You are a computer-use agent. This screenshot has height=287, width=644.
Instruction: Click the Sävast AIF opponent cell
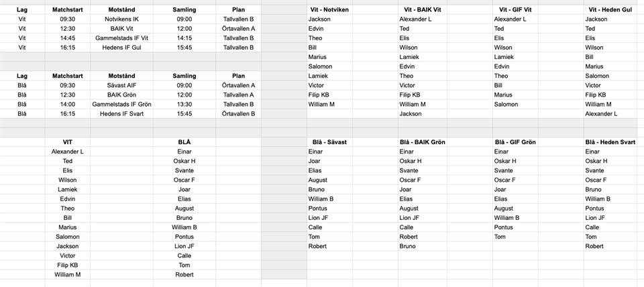click(121, 86)
